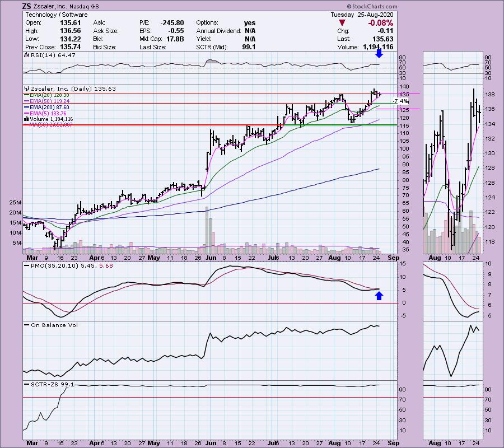Click the MA(50) volume legend entry
Screen dimensions: 504x448
click(x=51, y=125)
